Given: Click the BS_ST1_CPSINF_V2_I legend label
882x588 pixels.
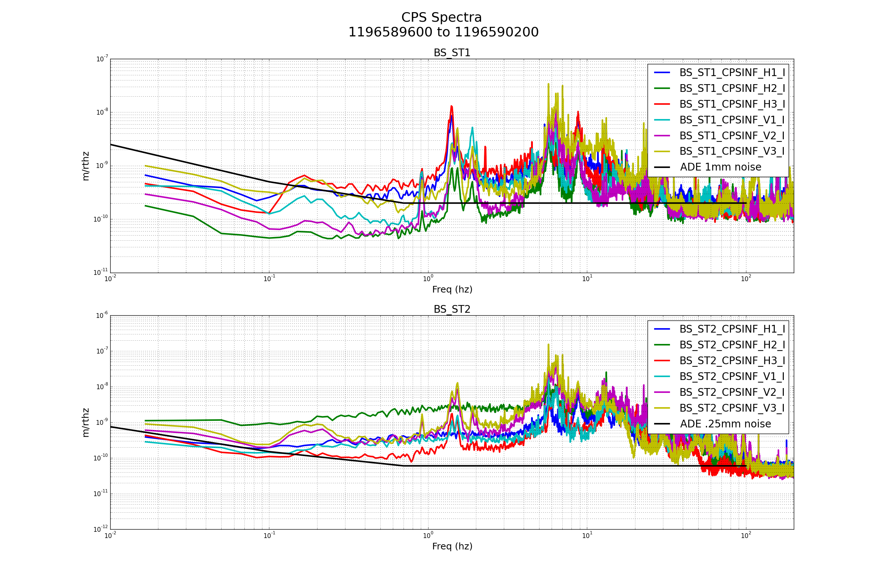Looking at the screenshot, I should tap(732, 136).
